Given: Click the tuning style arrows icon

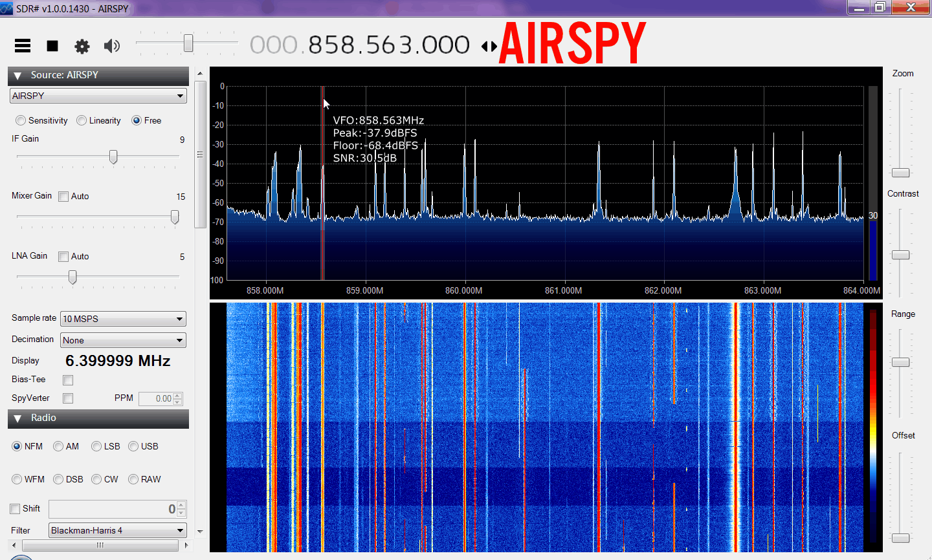Looking at the screenshot, I should pyautogui.click(x=489, y=46).
